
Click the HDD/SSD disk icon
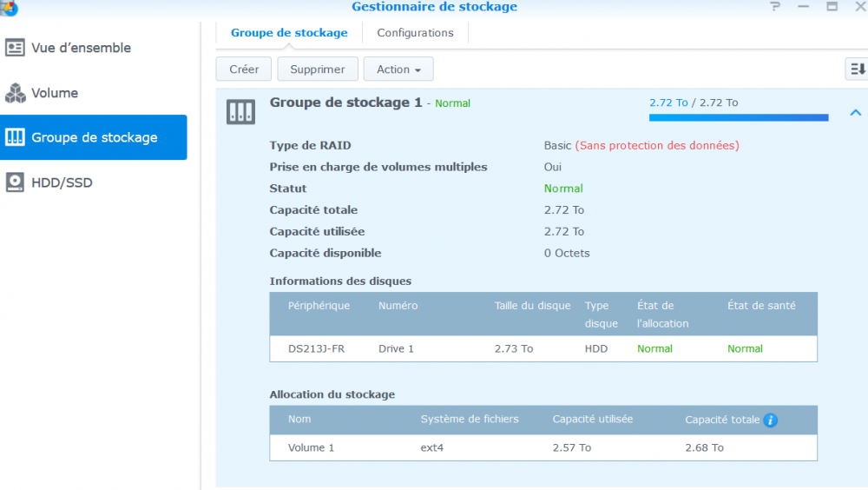tap(15, 182)
